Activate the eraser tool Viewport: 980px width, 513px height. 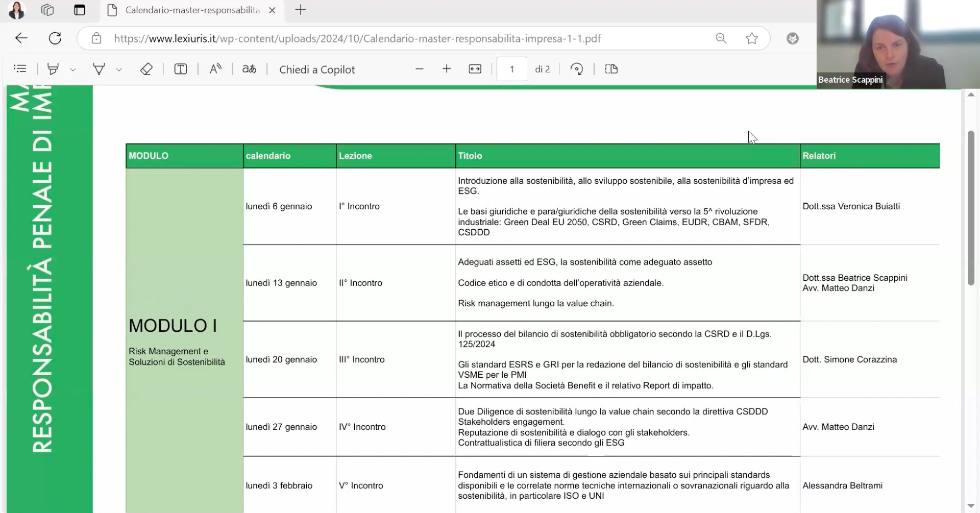(x=146, y=69)
